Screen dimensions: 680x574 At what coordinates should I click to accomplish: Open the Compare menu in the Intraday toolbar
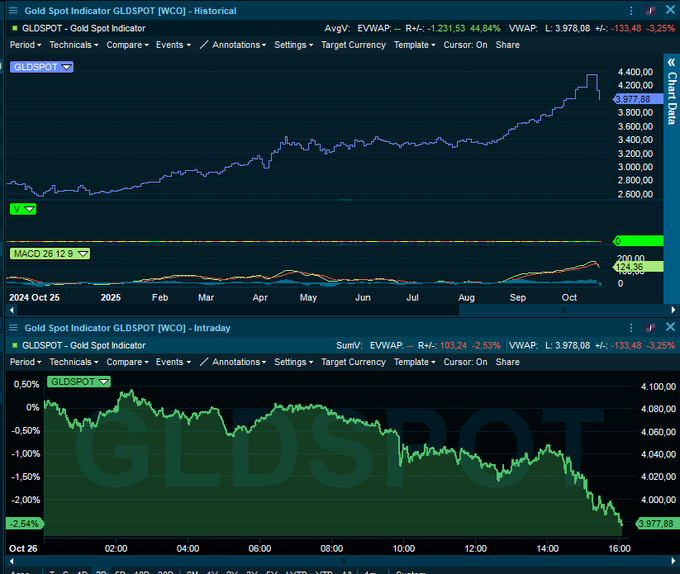point(128,362)
